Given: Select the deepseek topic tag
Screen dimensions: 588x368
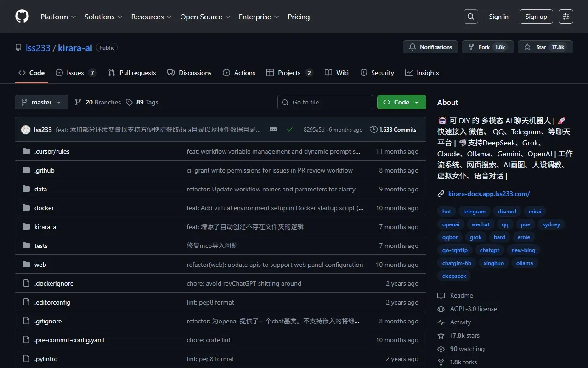Looking at the screenshot, I should tap(454, 276).
